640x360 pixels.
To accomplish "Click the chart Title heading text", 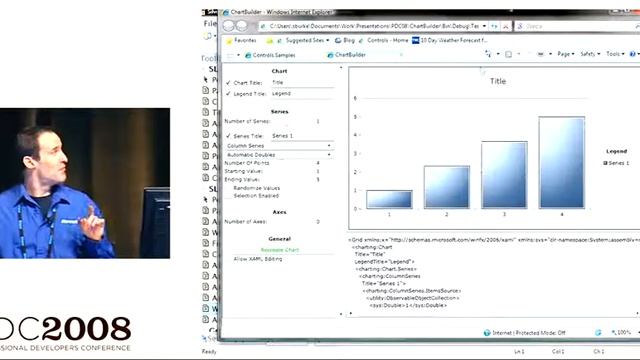I will coord(498,81).
